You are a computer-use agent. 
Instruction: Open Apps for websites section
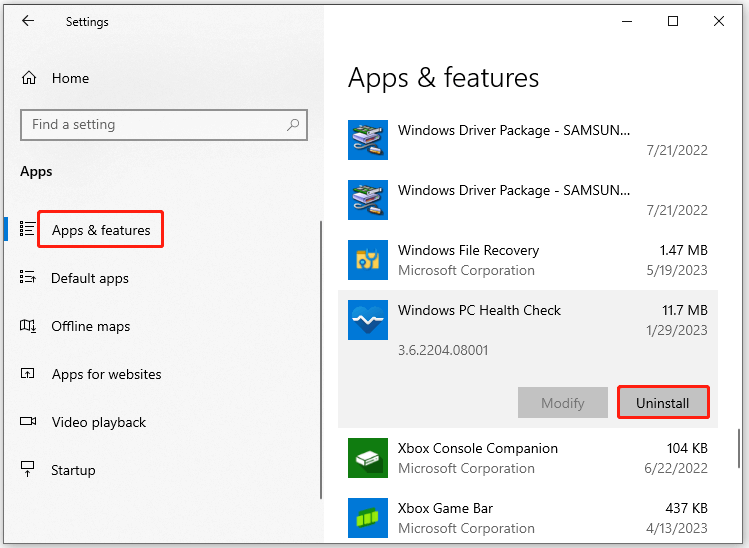[107, 374]
